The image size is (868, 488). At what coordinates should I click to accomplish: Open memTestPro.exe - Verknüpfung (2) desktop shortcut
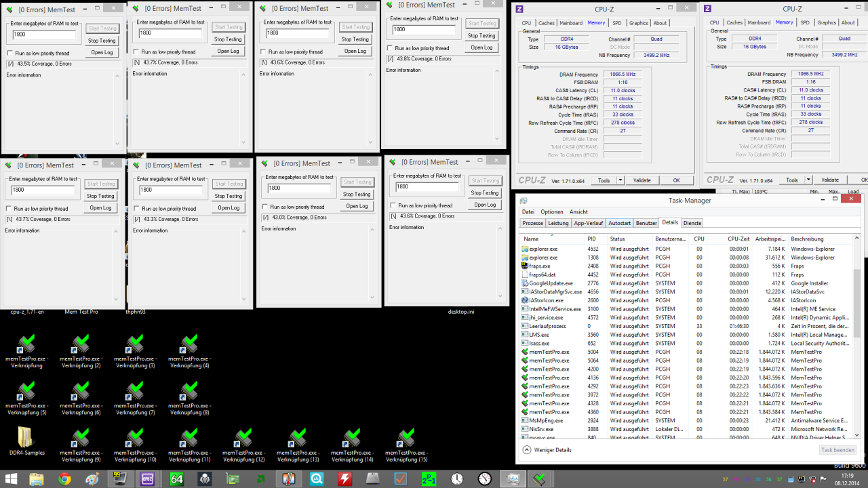tap(81, 352)
